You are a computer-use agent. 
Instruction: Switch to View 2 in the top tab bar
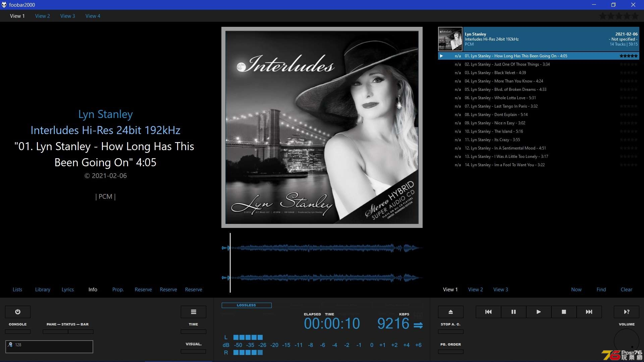click(x=43, y=16)
